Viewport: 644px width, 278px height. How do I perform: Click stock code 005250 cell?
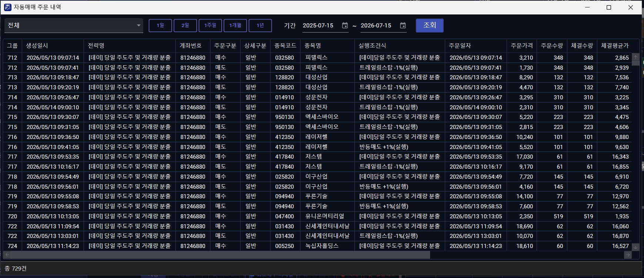(x=285, y=246)
